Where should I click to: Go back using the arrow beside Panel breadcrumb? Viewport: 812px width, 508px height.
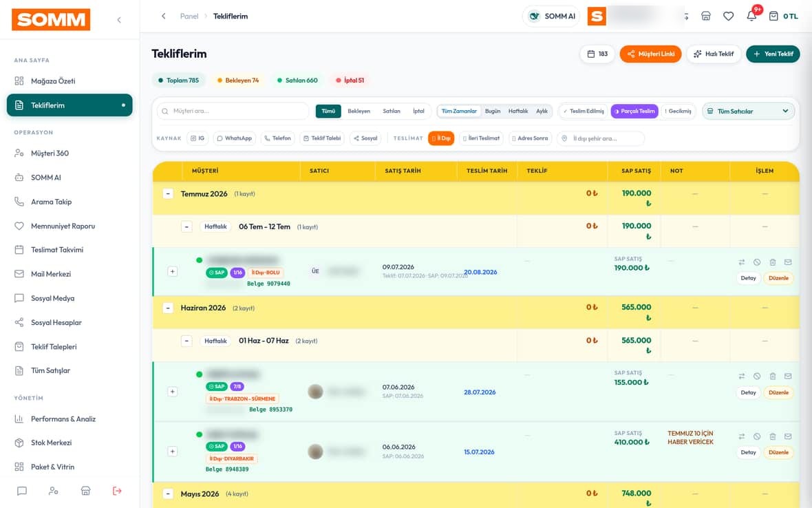(x=164, y=16)
